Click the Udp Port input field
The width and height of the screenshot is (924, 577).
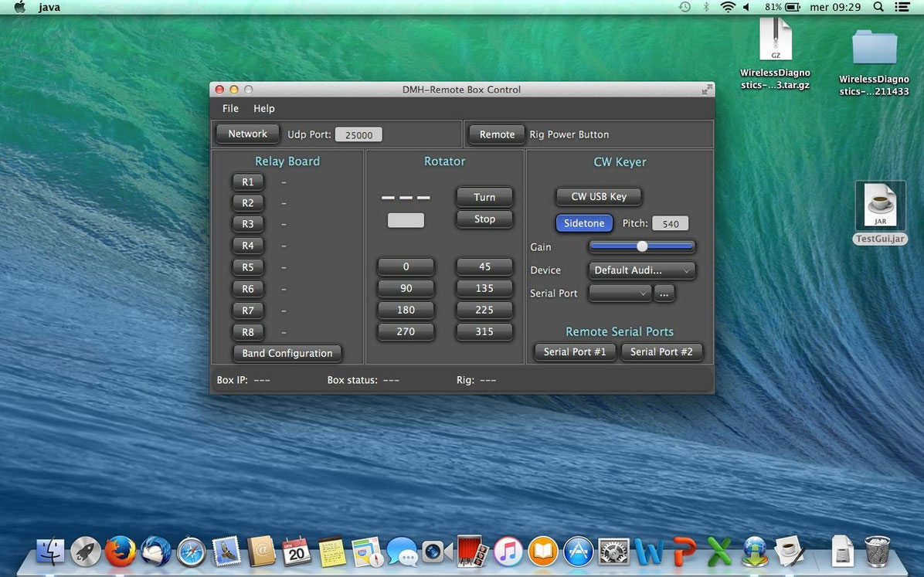coord(358,135)
